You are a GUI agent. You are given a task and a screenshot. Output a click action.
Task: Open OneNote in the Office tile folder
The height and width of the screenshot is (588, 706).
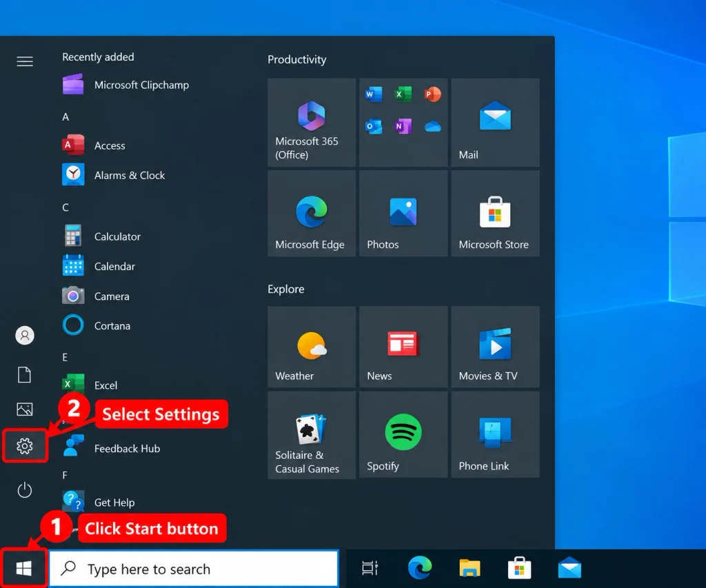pyautogui.click(x=403, y=126)
